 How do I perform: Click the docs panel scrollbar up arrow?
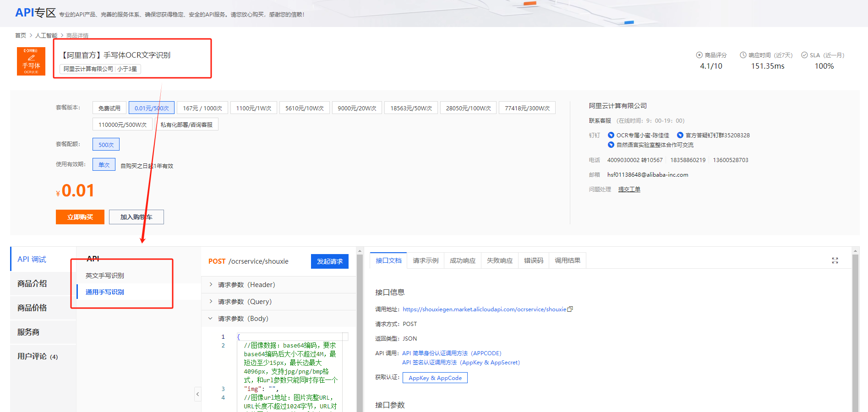[855, 251]
